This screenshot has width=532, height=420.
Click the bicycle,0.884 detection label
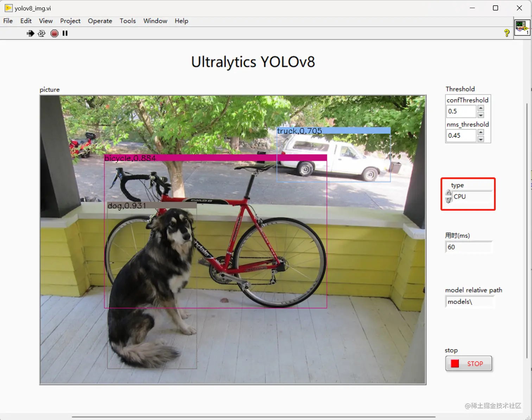point(130,158)
